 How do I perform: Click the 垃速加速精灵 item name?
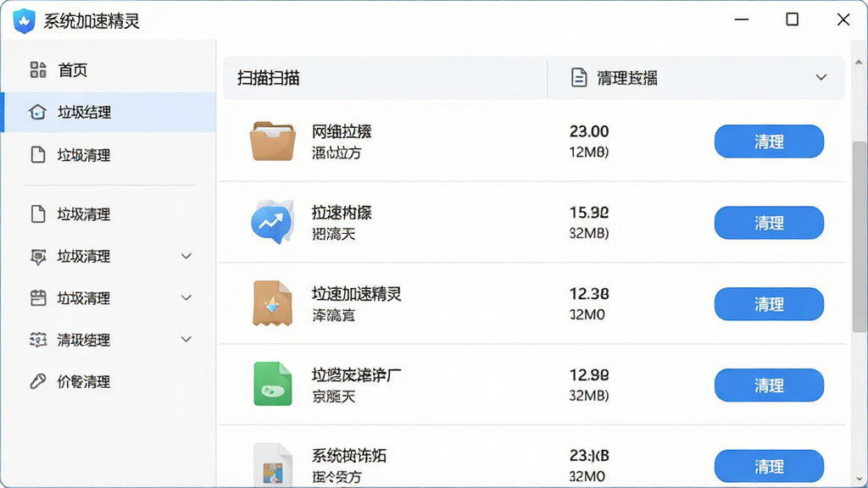tap(357, 294)
